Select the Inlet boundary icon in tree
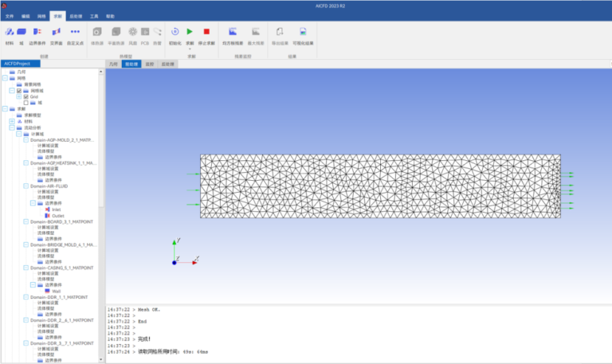Viewport: 612px width, 364px height. (47, 209)
